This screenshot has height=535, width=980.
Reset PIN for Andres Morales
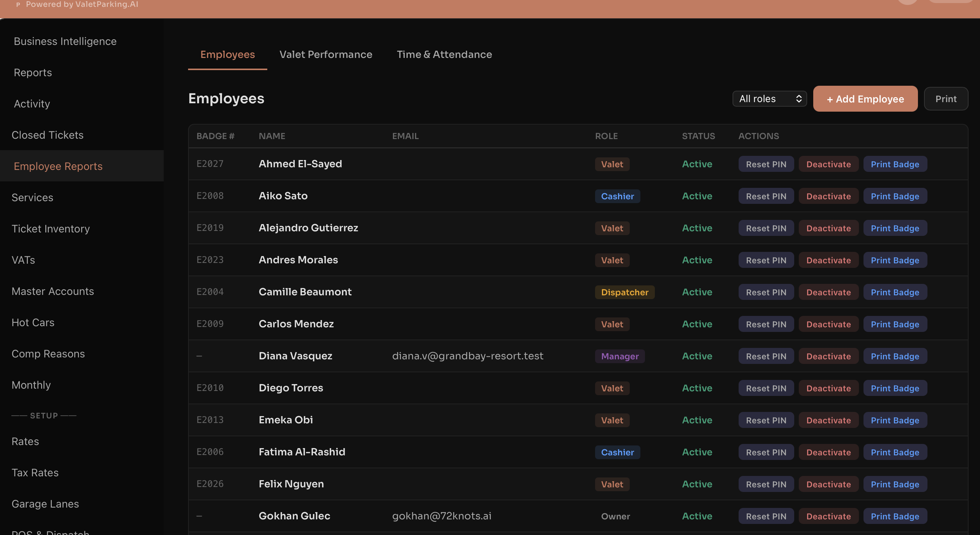click(766, 260)
